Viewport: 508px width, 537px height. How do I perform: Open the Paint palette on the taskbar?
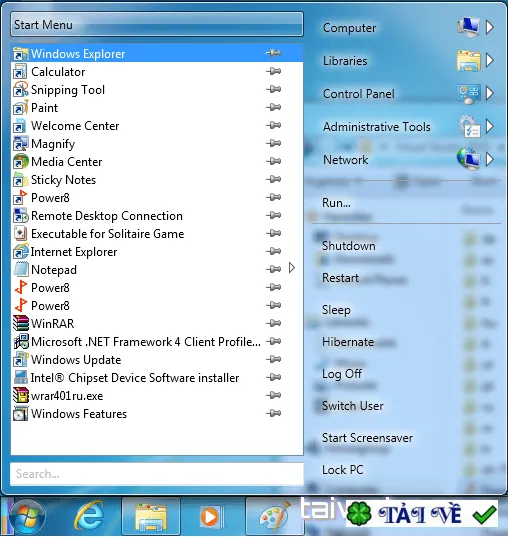[275, 516]
